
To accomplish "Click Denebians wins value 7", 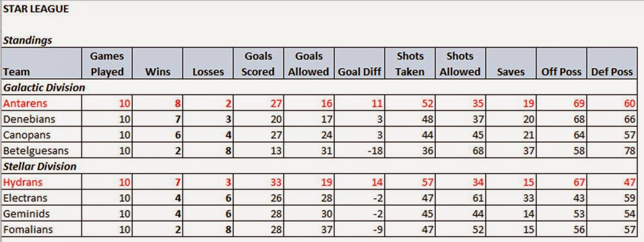I will [157, 119].
